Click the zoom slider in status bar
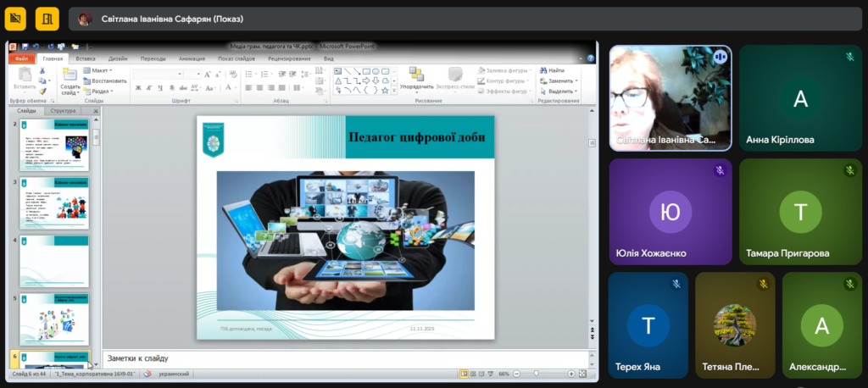This screenshot has height=388, width=868. pyautogui.click(x=536, y=374)
